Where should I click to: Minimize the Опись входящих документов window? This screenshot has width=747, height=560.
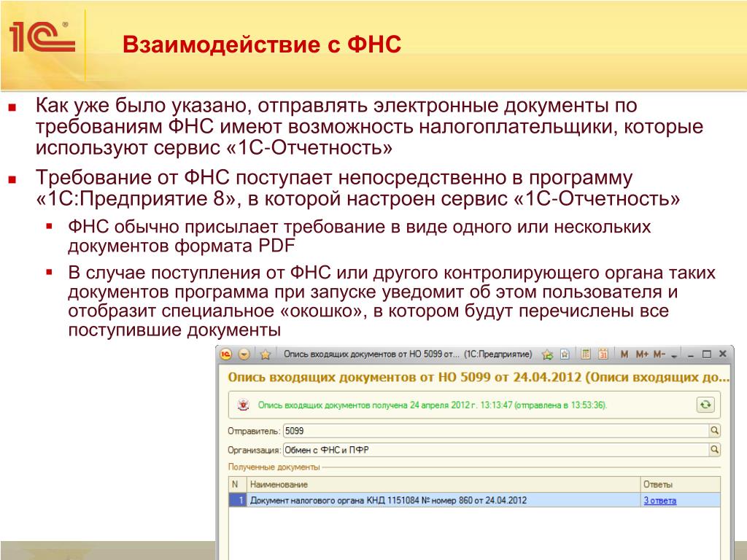point(691,355)
